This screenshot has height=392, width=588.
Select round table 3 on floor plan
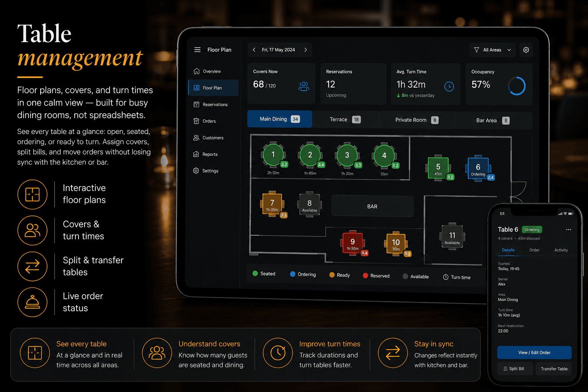[x=347, y=155]
